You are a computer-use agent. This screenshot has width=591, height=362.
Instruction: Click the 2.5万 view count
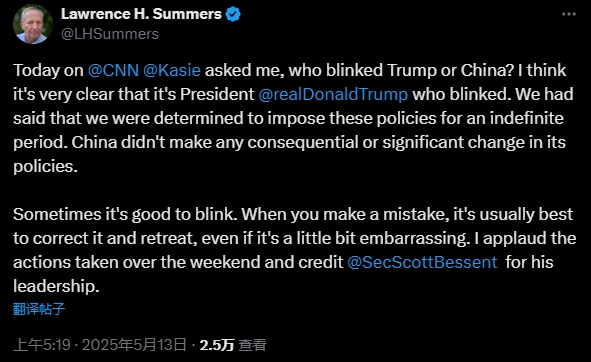pyautogui.click(x=217, y=345)
